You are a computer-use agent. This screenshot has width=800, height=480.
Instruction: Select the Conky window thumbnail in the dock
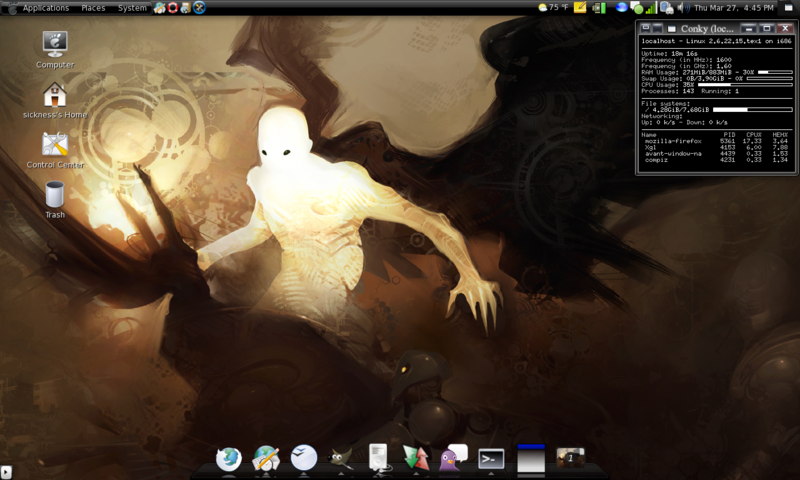531,458
